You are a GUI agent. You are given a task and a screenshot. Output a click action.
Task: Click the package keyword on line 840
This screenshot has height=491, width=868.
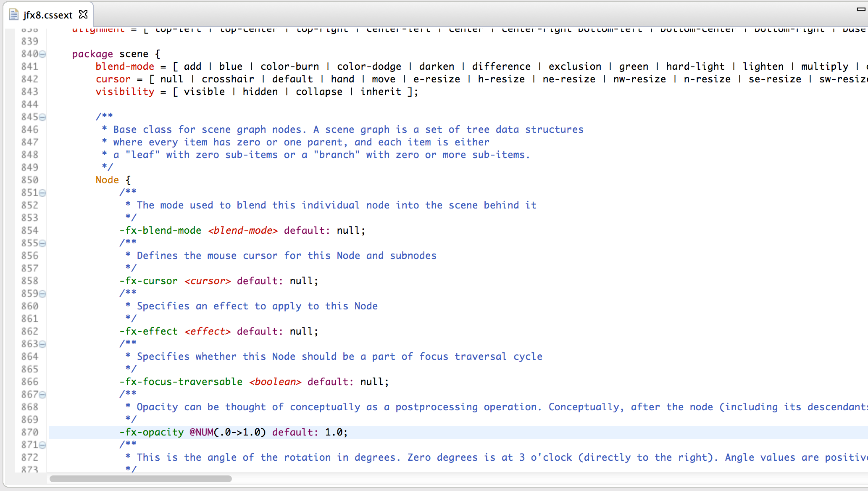click(92, 54)
